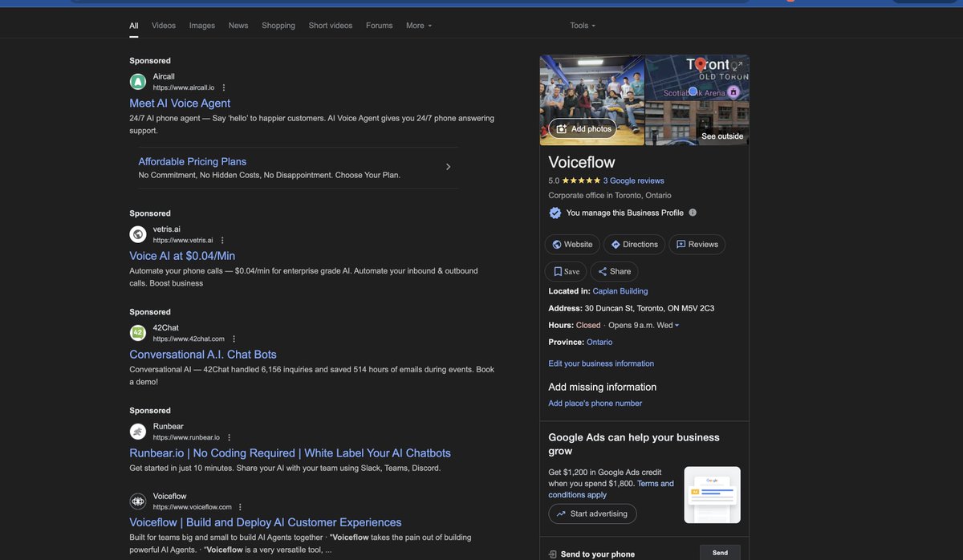Switch to the Videos tab
Viewport: 963px width, 560px height.
point(164,26)
